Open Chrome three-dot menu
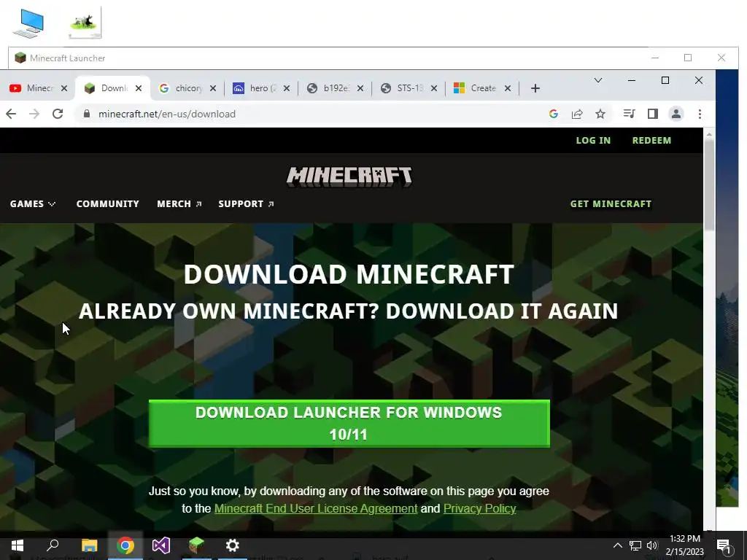 (x=700, y=114)
